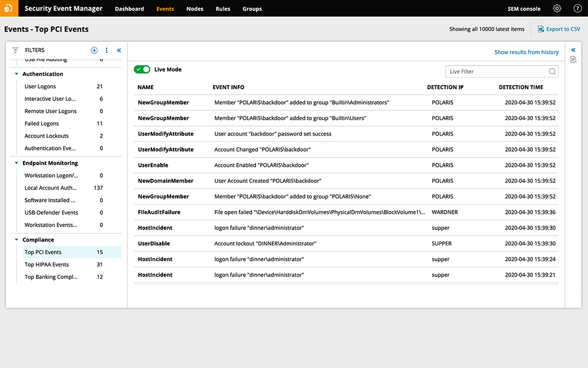The height and width of the screenshot is (368, 588).
Task: Open the SolarWinds SEM home icon
Action: 8,8
